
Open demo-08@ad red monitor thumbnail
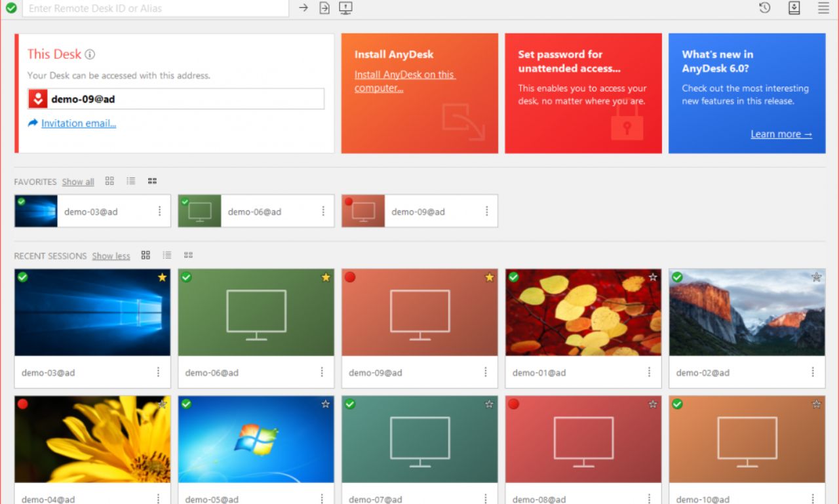[583, 439]
